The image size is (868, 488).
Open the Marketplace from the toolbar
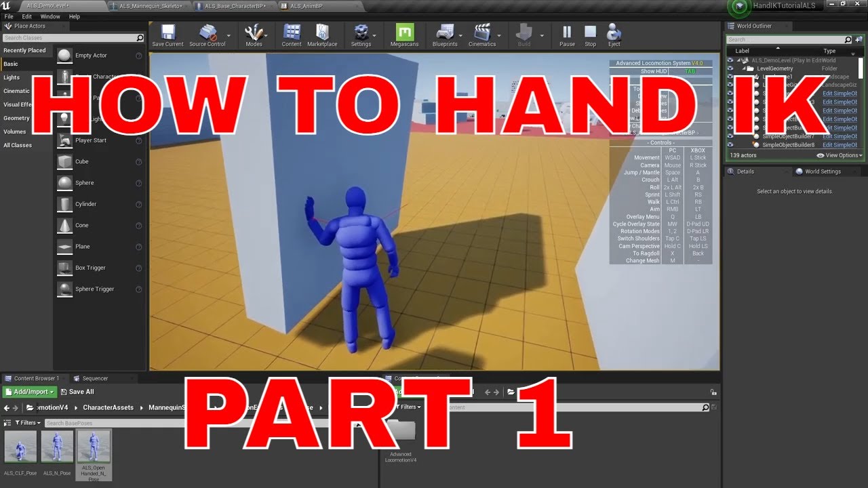click(x=322, y=32)
